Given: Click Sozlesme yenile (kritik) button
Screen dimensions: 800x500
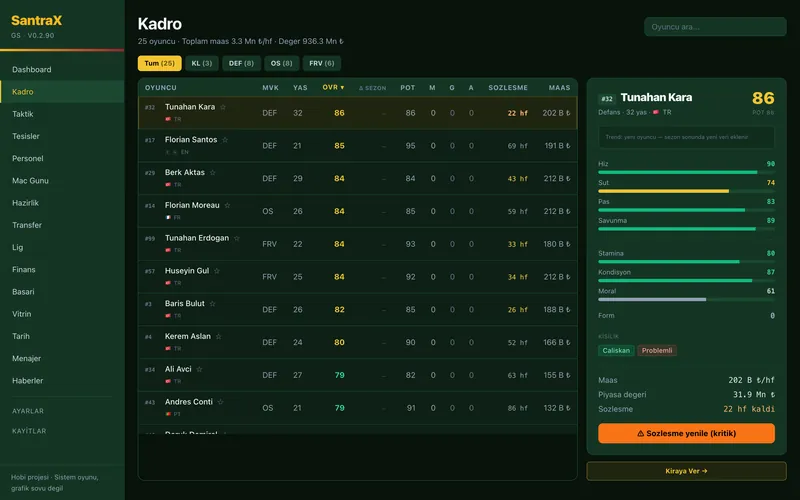Looking at the screenshot, I should [x=686, y=433].
